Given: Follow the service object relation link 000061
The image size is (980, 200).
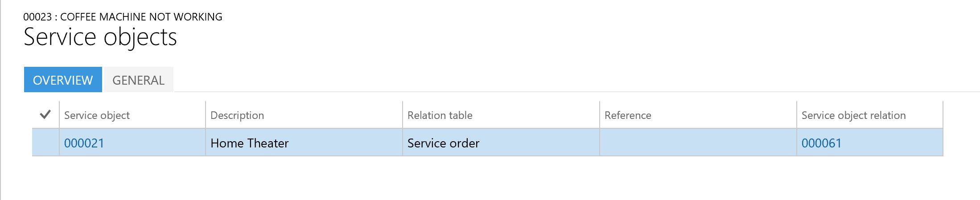Looking at the screenshot, I should tap(821, 143).
